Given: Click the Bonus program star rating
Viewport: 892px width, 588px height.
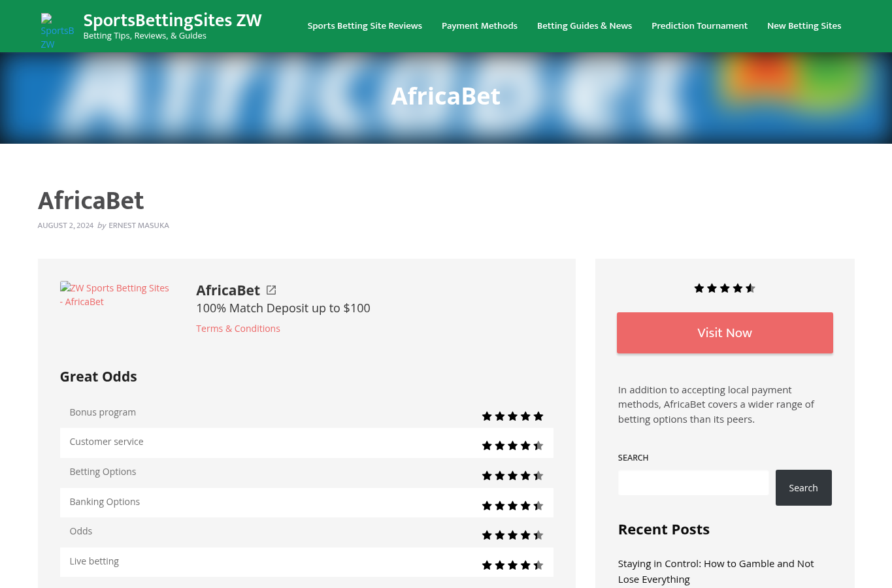Looking at the screenshot, I should pyautogui.click(x=512, y=416).
